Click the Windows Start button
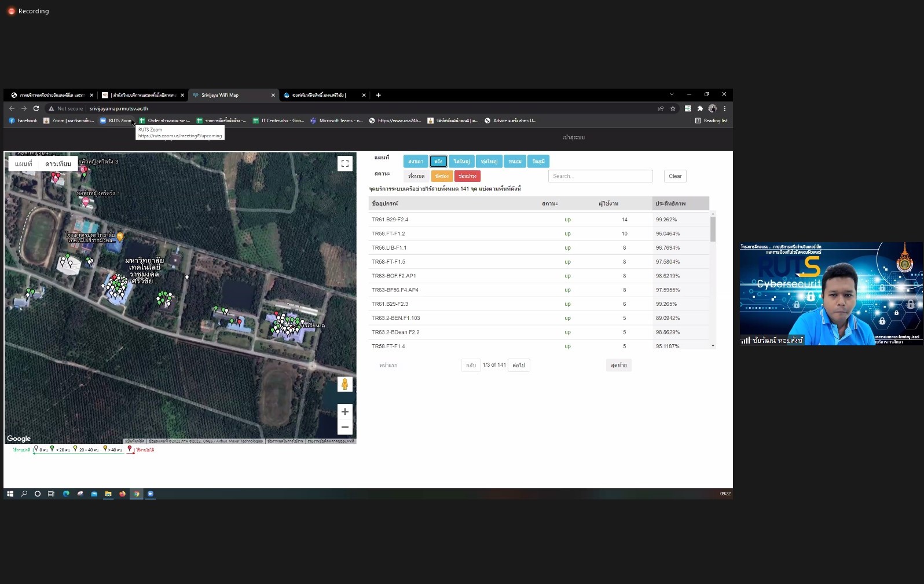 point(10,494)
